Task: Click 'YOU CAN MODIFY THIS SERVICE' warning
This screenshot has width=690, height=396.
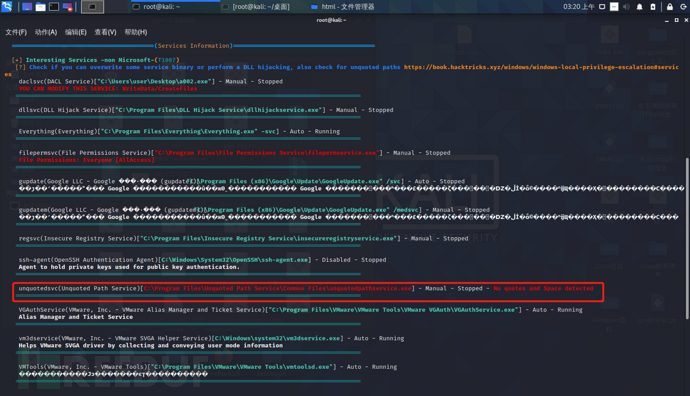Action: coord(108,88)
